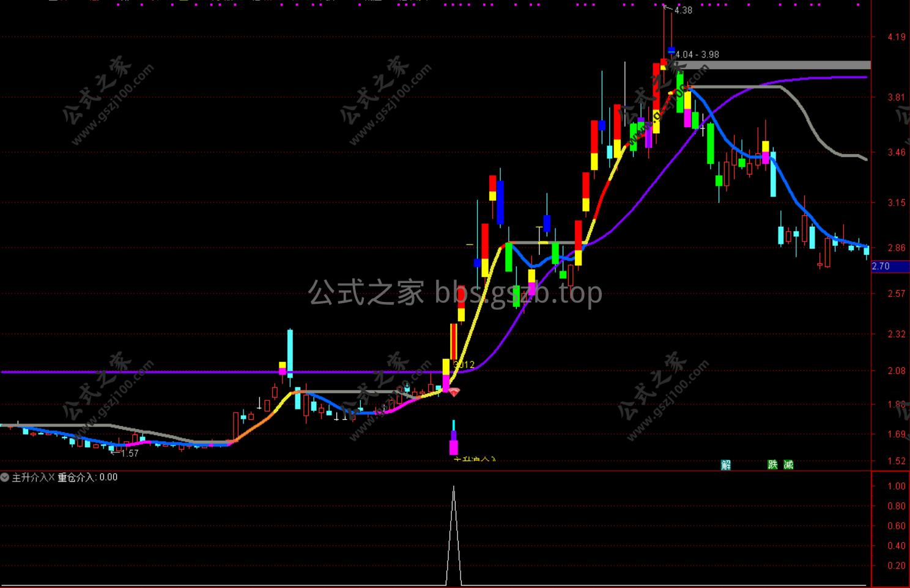Click the 3.15 price axis label
This screenshot has width=910, height=588.
pos(897,202)
